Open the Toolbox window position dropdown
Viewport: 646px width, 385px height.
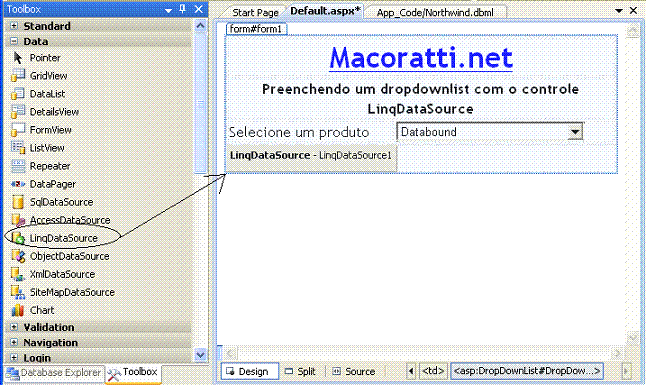168,10
